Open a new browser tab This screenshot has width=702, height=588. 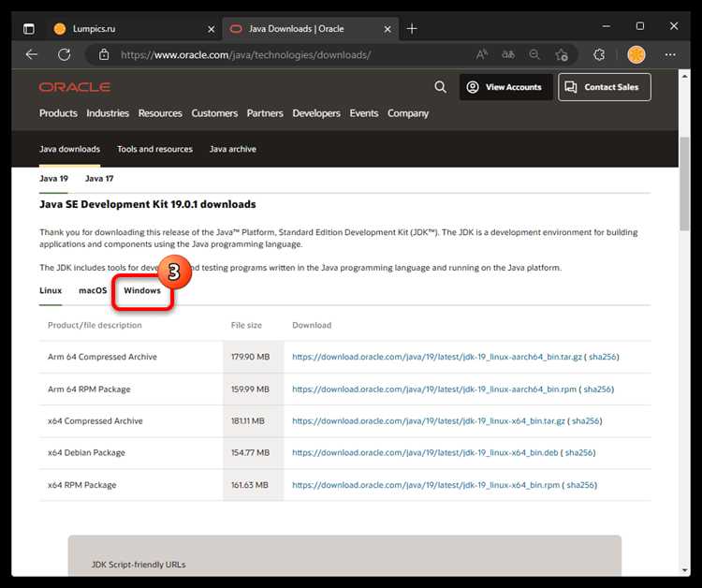412,29
